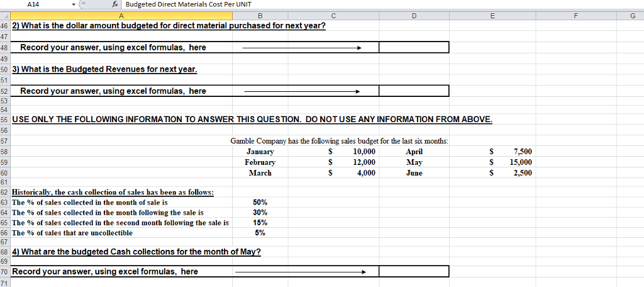Viewport: 644px width, 287px height.
Task: Click the fx Insert Function icon
Action: pos(116,4)
